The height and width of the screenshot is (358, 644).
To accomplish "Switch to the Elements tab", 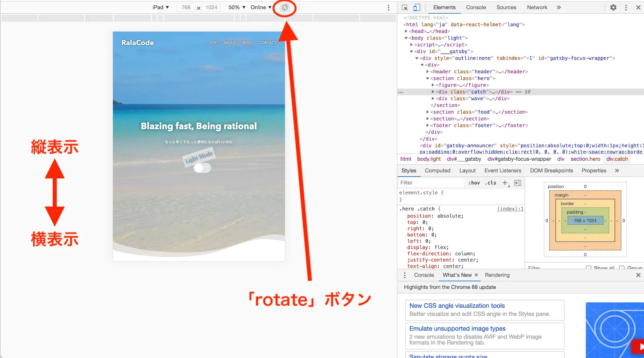I will 444,8.
